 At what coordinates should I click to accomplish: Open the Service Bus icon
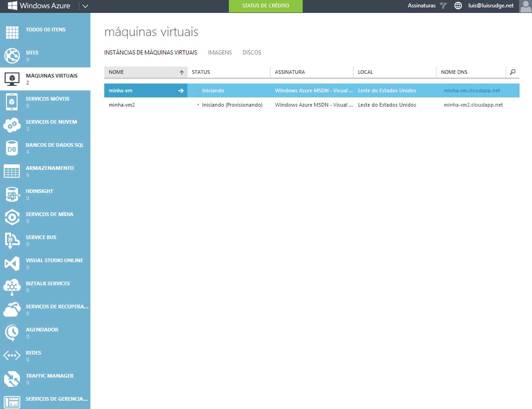click(12, 241)
